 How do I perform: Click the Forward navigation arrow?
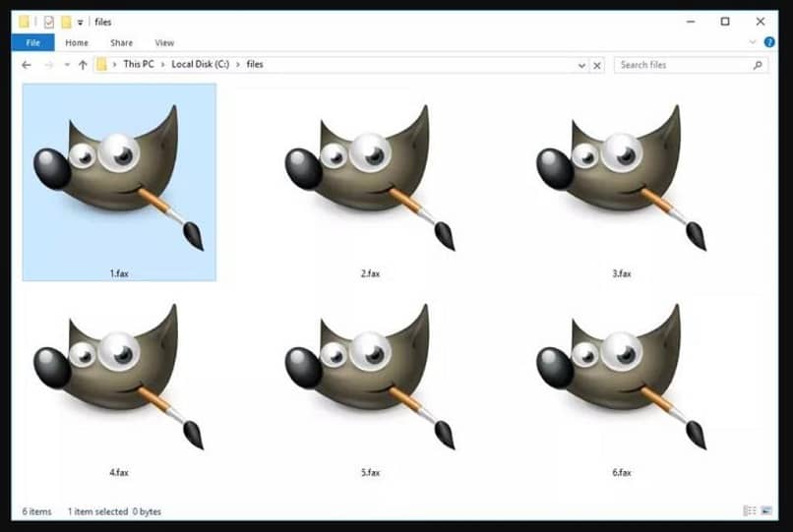pos(48,65)
